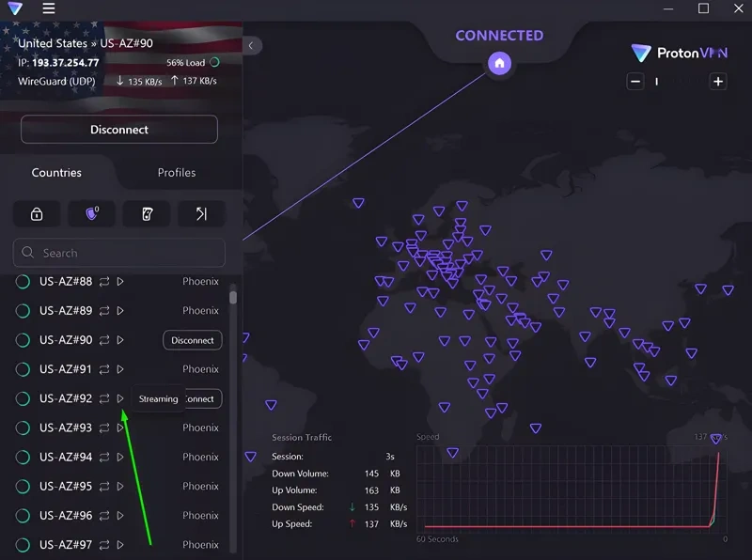The image size is (752, 560).
Task: Click the Down Volume 145 KB value
Action: (x=383, y=474)
